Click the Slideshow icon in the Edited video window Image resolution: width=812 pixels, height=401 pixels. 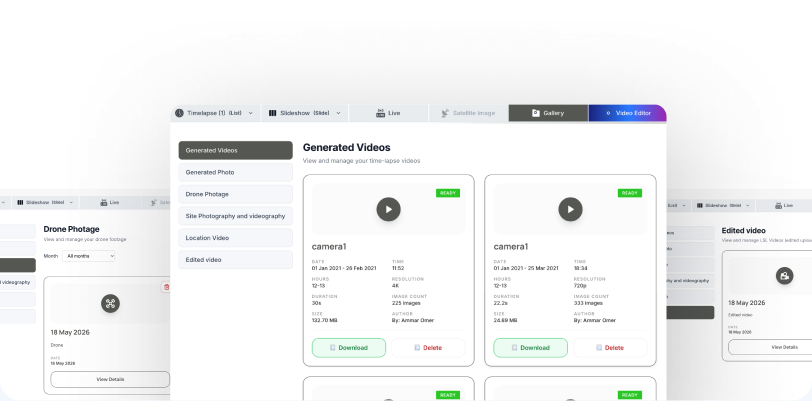coord(699,206)
